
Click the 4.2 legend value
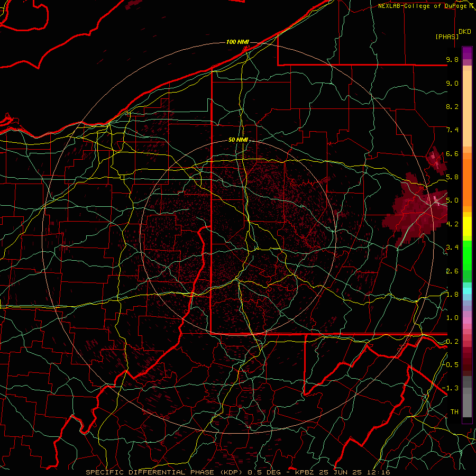(452, 224)
